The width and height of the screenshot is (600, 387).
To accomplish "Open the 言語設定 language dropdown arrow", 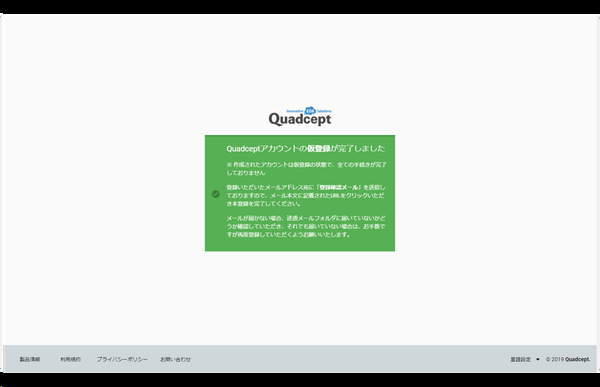I will point(538,359).
